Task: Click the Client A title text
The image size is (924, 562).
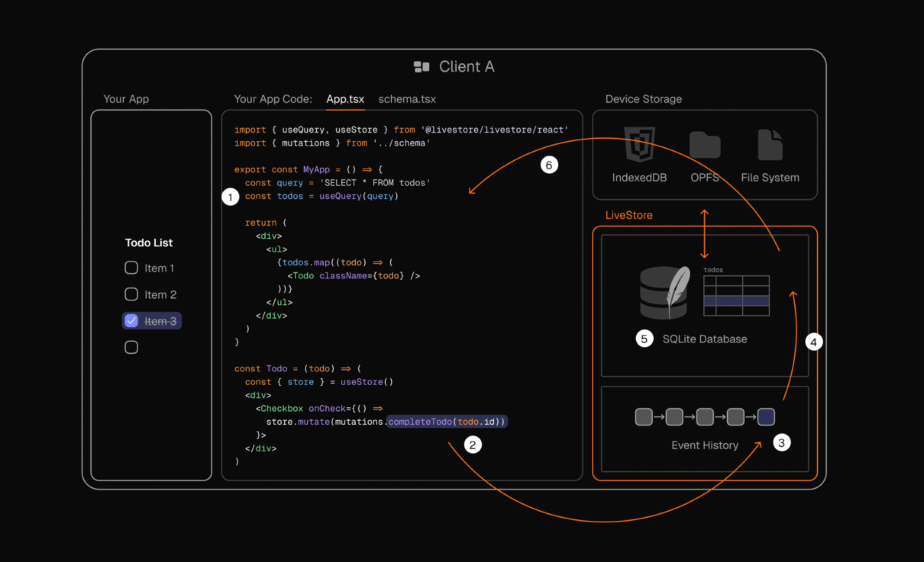Action: pyautogui.click(x=467, y=67)
